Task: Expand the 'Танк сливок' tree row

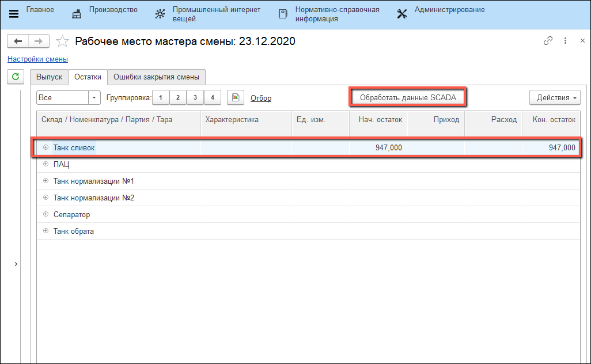Action: click(x=46, y=148)
